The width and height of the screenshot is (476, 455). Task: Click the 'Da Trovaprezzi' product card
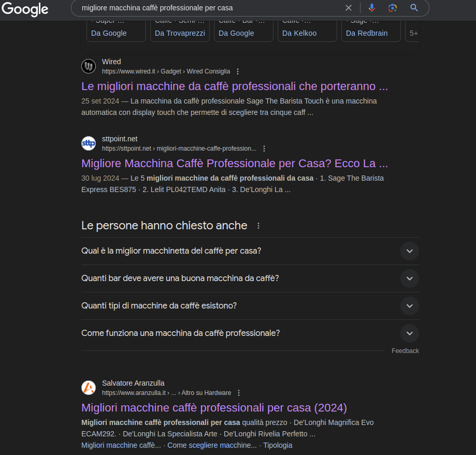[180, 31]
